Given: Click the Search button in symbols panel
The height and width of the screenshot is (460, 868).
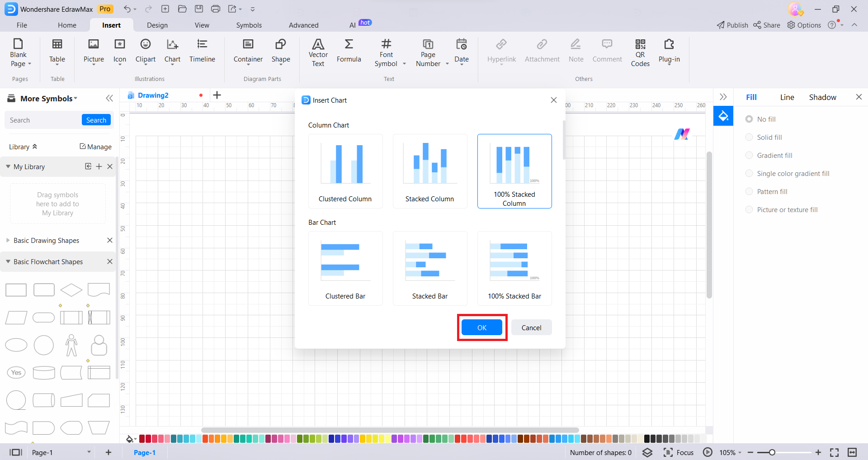Looking at the screenshot, I should point(96,120).
